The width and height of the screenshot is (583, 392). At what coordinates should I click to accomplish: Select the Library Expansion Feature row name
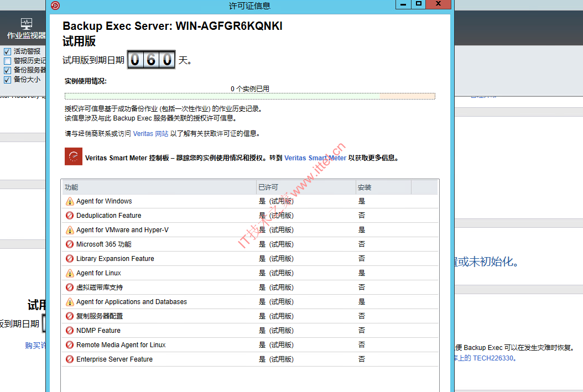click(115, 259)
